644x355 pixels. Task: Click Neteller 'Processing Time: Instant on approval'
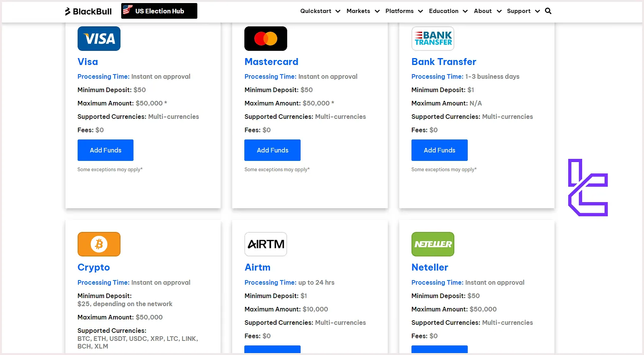point(468,282)
